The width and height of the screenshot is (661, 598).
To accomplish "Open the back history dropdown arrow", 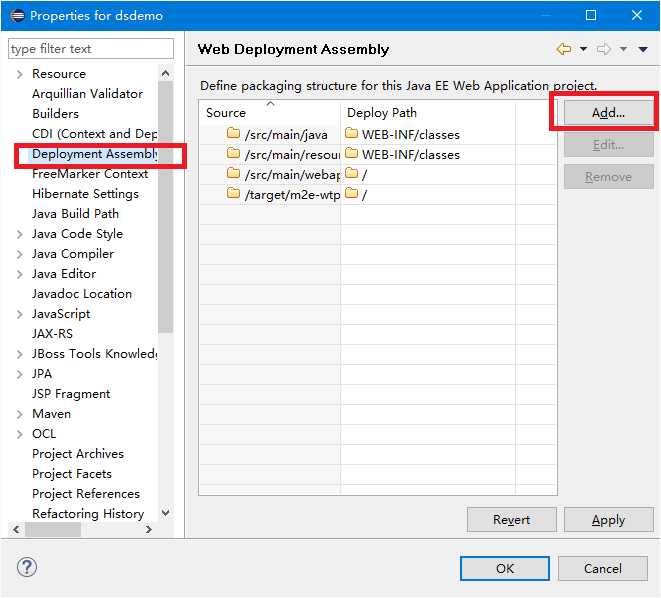I will pos(583,49).
